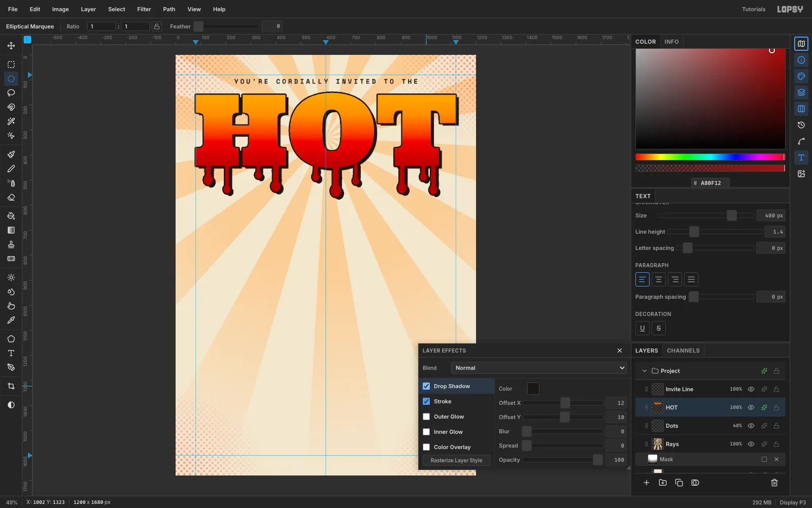Click the hue rainbow slider

(x=710, y=157)
